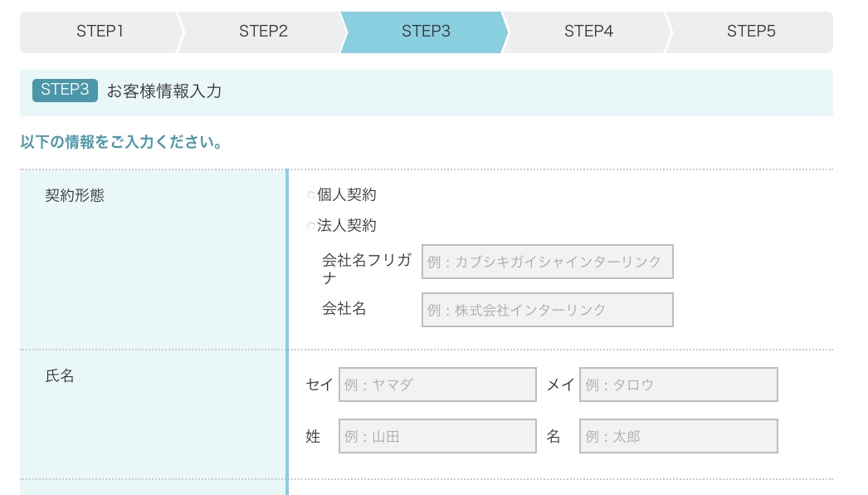The width and height of the screenshot is (868, 495).
Task: Click the 氏名 row label
Action: pos(60,376)
